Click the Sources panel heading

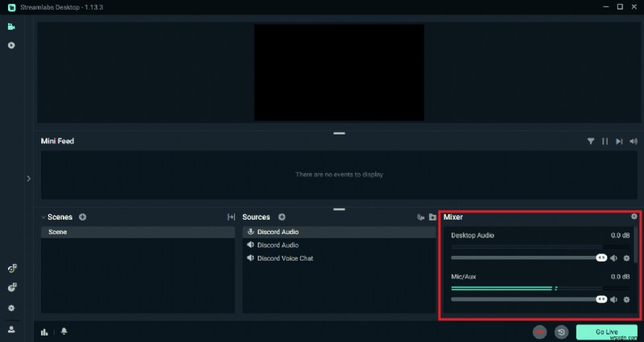[256, 216]
